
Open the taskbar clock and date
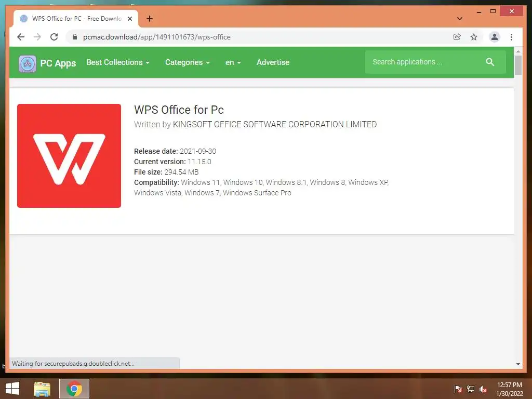510,389
